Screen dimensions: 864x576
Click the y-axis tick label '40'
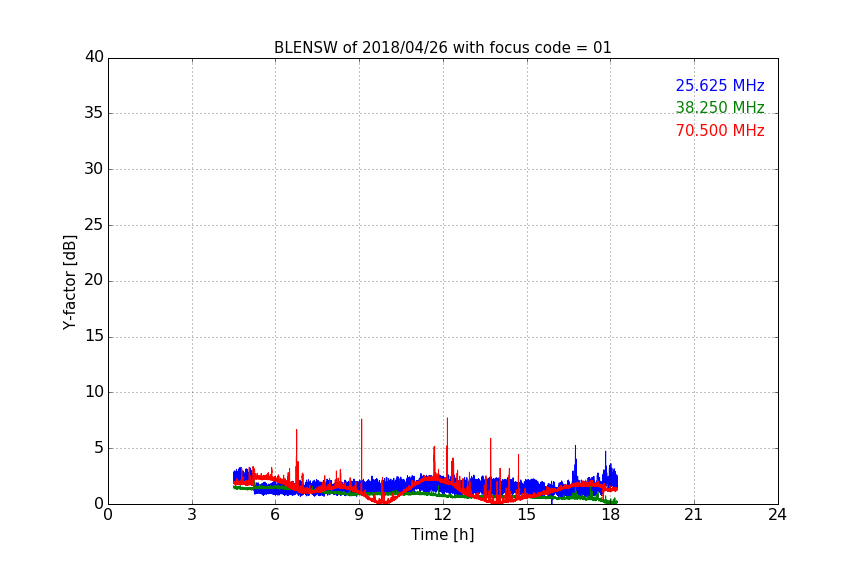click(x=94, y=57)
